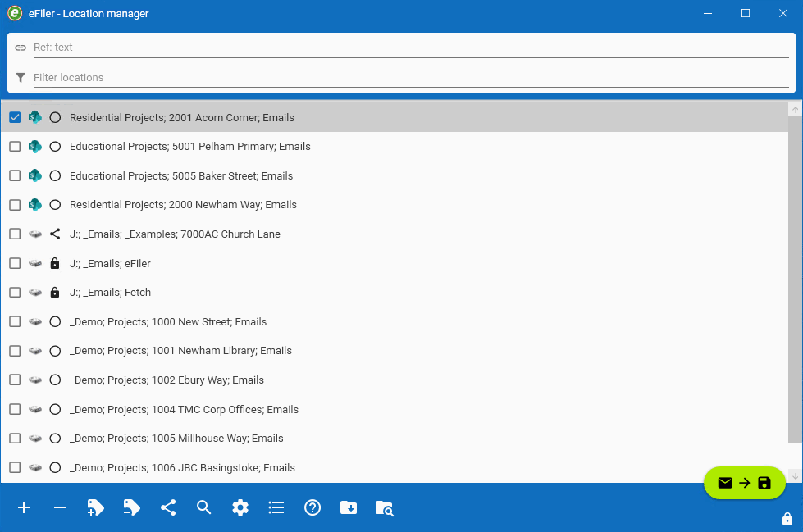Click lock icon on J:; _Emails; eFiler row
The image size is (803, 532).
tap(55, 263)
